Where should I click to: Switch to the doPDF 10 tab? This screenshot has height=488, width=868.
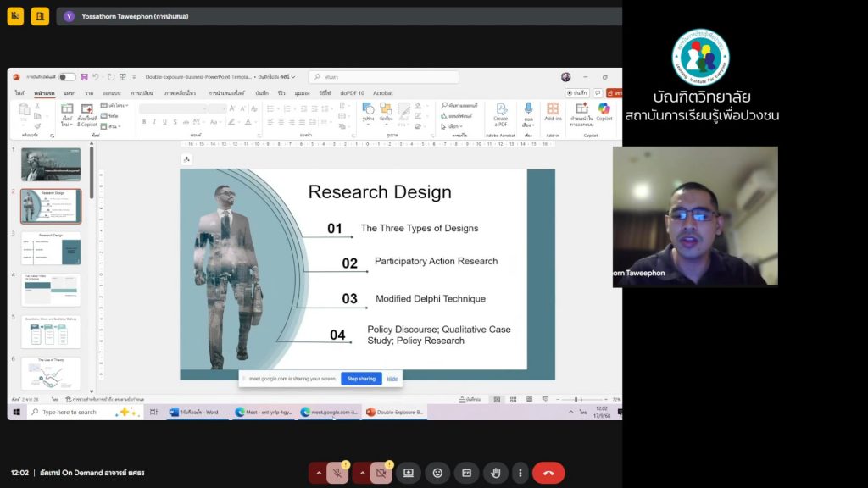pyautogui.click(x=353, y=93)
